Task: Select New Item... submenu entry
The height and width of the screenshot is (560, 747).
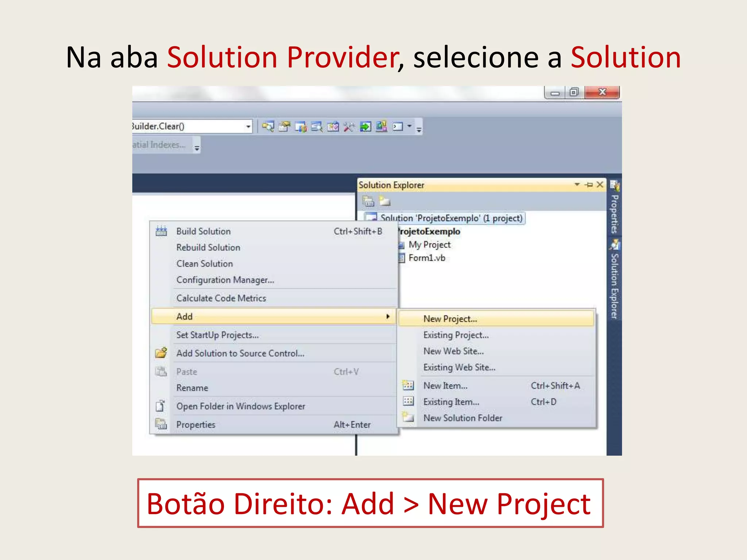Action: (496, 385)
